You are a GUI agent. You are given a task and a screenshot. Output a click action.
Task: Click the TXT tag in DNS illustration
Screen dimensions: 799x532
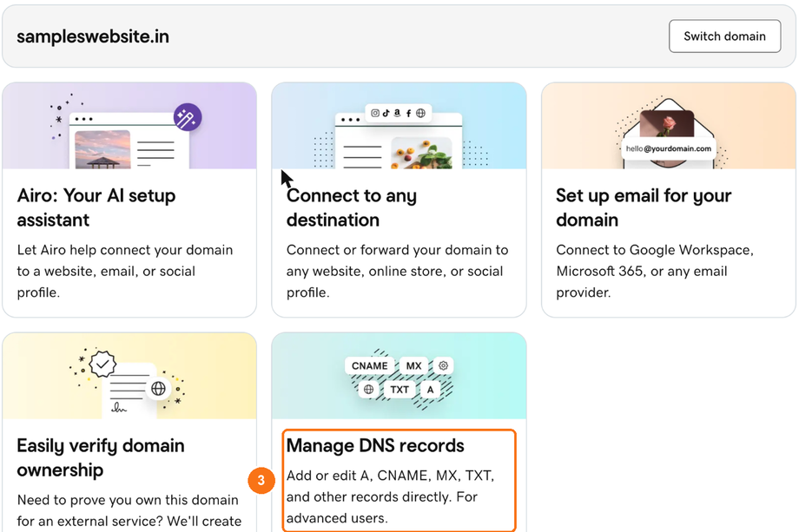(399, 390)
